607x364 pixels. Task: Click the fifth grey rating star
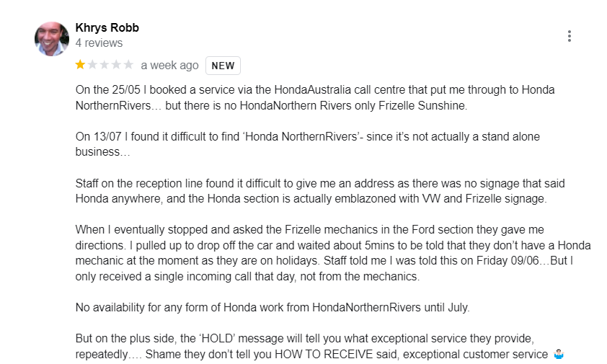tap(128, 65)
